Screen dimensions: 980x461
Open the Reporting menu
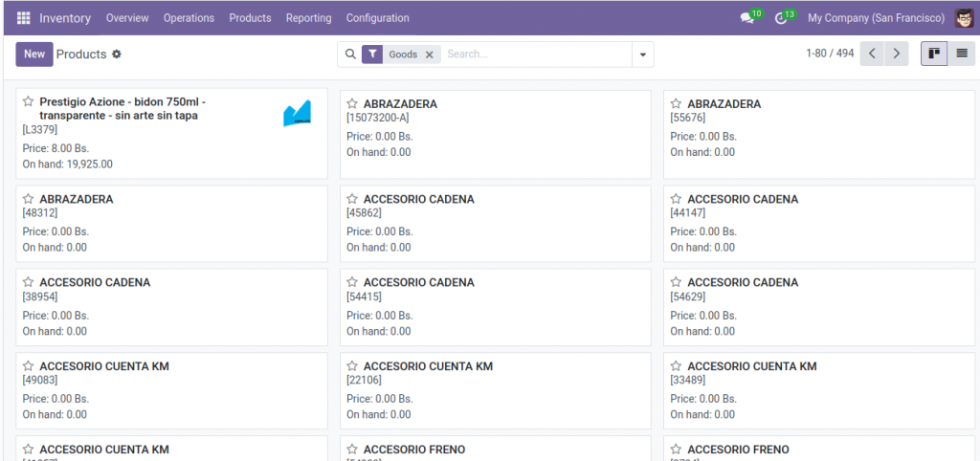click(x=308, y=18)
